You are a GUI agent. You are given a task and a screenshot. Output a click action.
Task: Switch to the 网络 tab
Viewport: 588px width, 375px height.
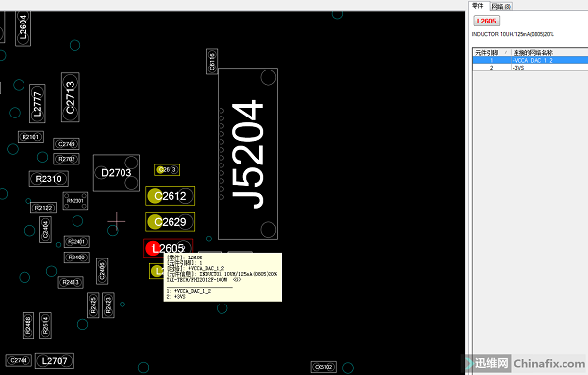pyautogui.click(x=501, y=7)
